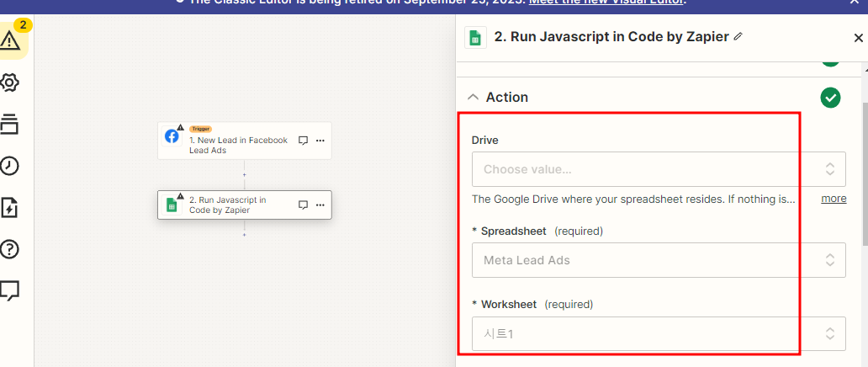Open Zap history clock icon
This screenshot has width=868, height=367.
[x=9, y=166]
